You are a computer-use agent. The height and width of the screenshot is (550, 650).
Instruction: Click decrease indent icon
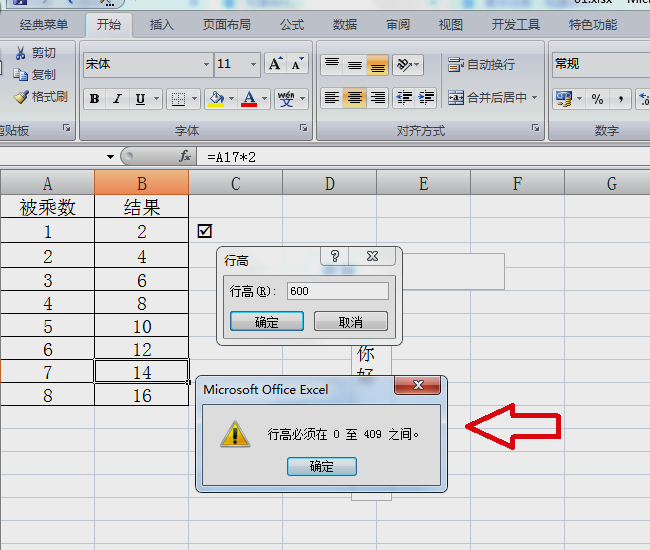point(404,98)
